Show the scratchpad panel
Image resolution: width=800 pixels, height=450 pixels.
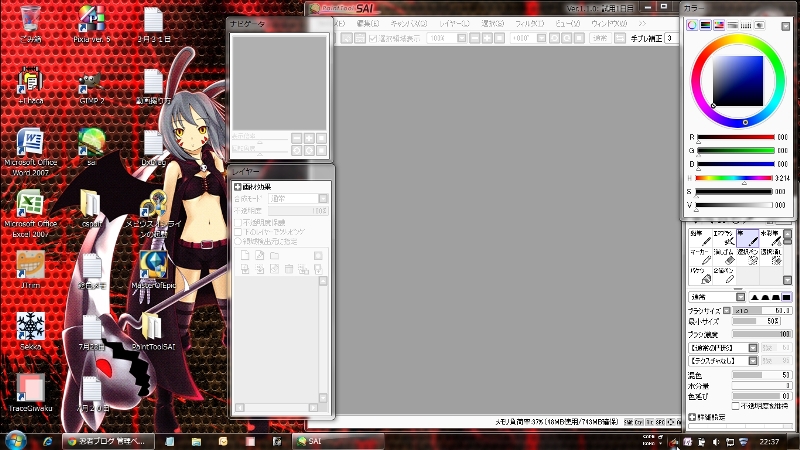(x=759, y=25)
